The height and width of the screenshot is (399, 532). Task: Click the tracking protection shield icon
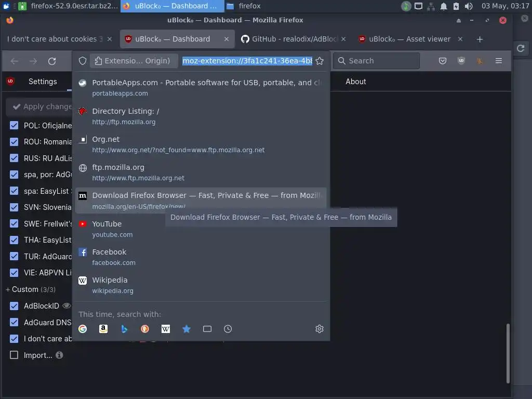(x=83, y=61)
